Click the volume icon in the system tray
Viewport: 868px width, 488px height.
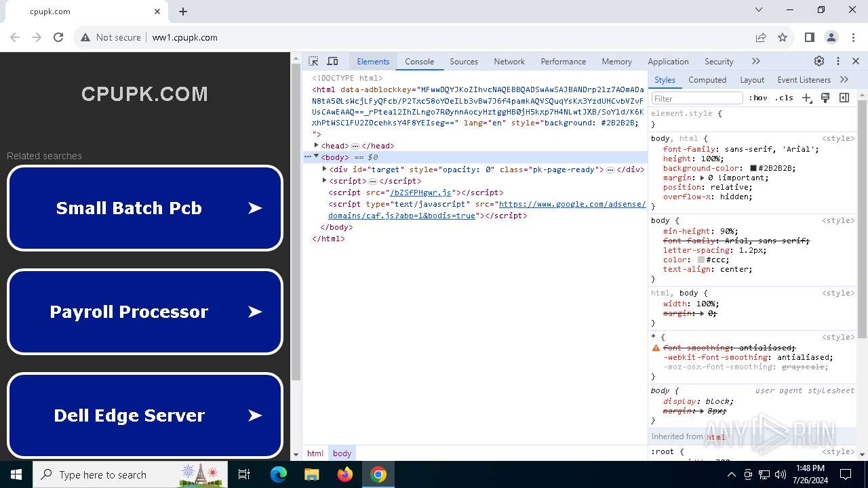click(781, 474)
